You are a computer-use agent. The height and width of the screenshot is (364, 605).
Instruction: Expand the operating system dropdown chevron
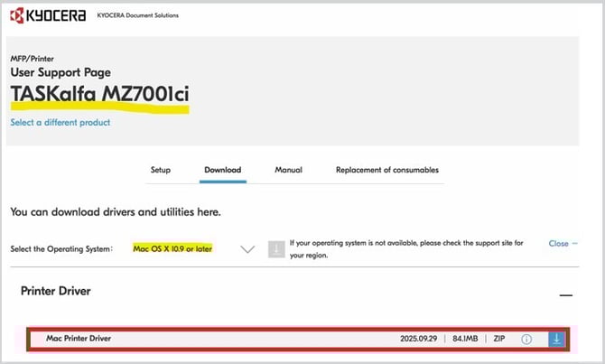247,249
